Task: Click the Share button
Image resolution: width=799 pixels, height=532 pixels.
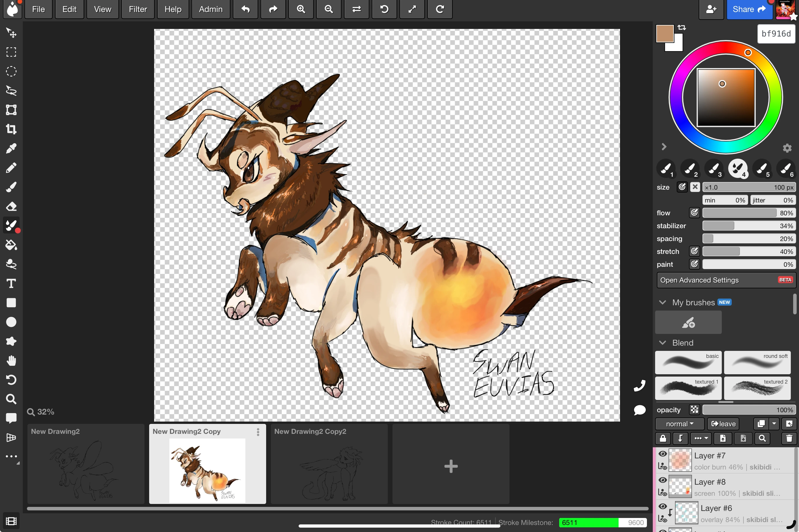Action: (x=749, y=9)
